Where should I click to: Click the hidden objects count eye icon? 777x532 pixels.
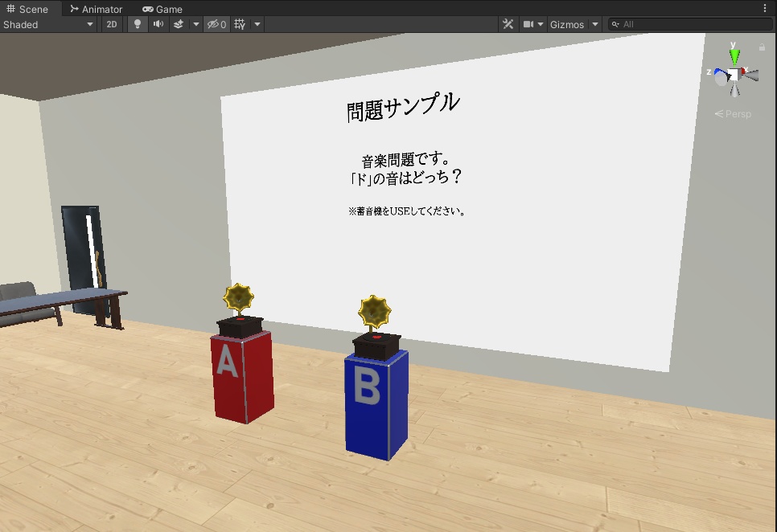(x=214, y=24)
